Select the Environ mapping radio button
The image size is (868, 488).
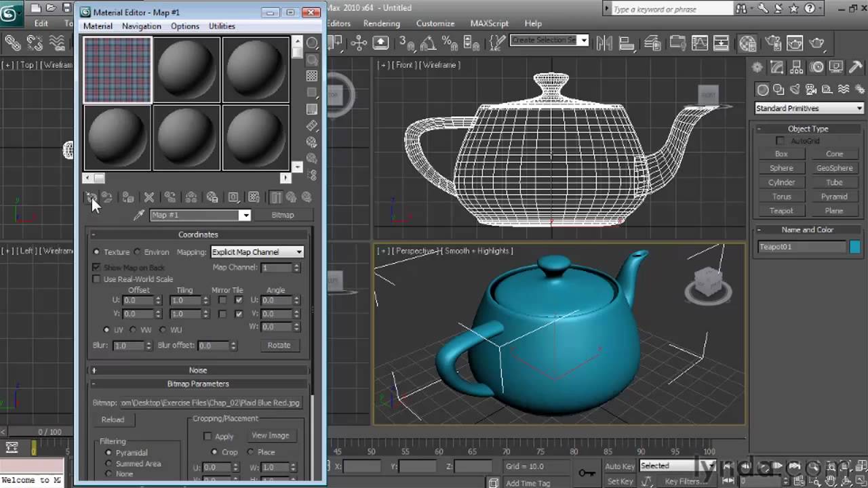click(138, 252)
